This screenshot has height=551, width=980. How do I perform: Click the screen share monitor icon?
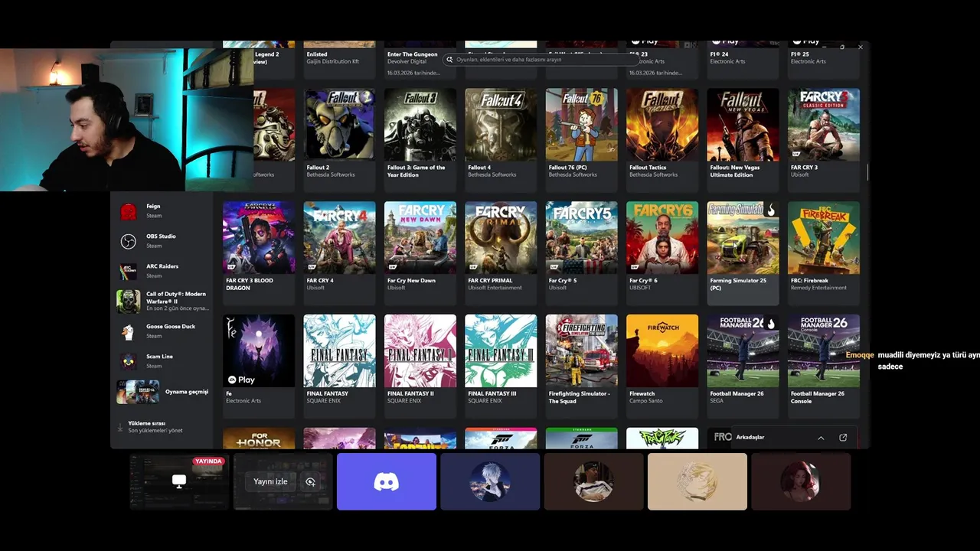coord(179,481)
